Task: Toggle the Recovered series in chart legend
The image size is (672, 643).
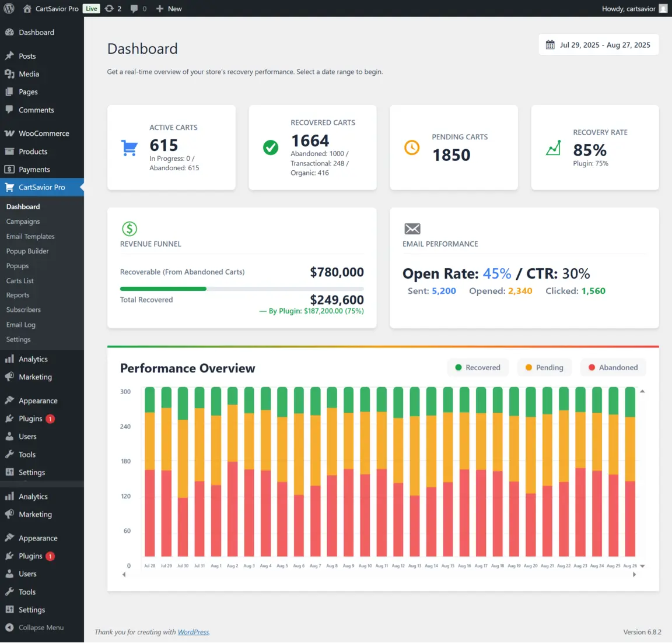Action: [x=478, y=367]
